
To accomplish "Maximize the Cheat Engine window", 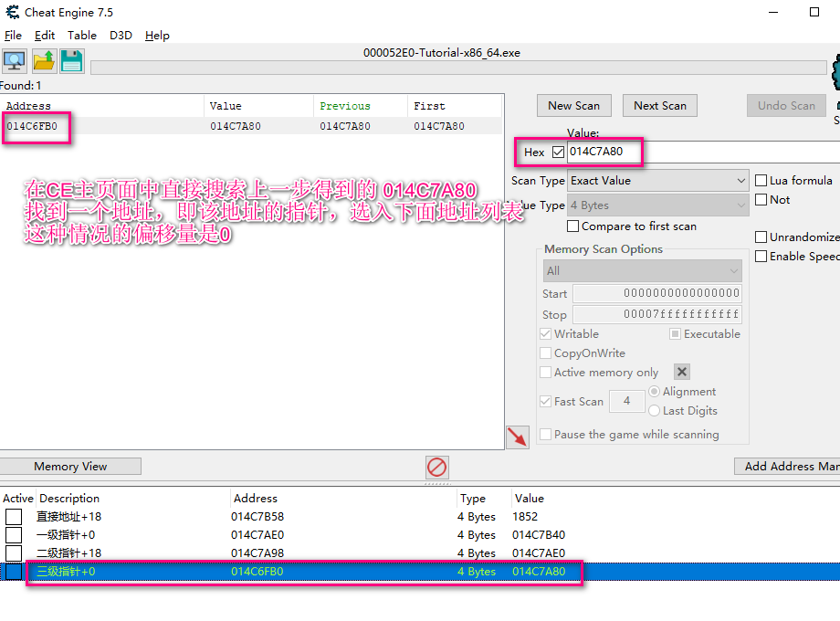I will point(814,12).
